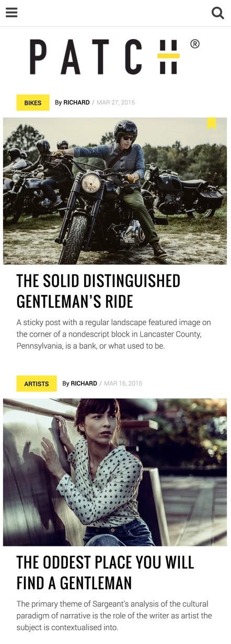View author RICHARD on the Artists post
Screen dimensions: 231x644
(x=84, y=383)
